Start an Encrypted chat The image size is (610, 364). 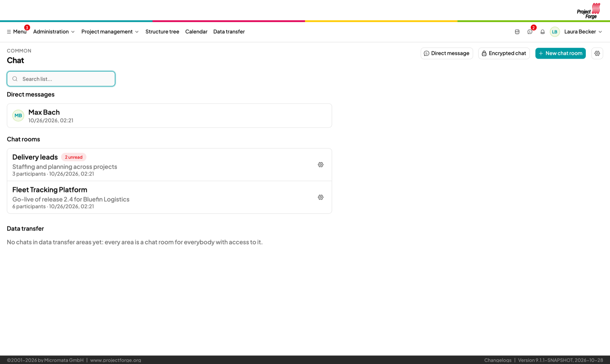[504, 53]
